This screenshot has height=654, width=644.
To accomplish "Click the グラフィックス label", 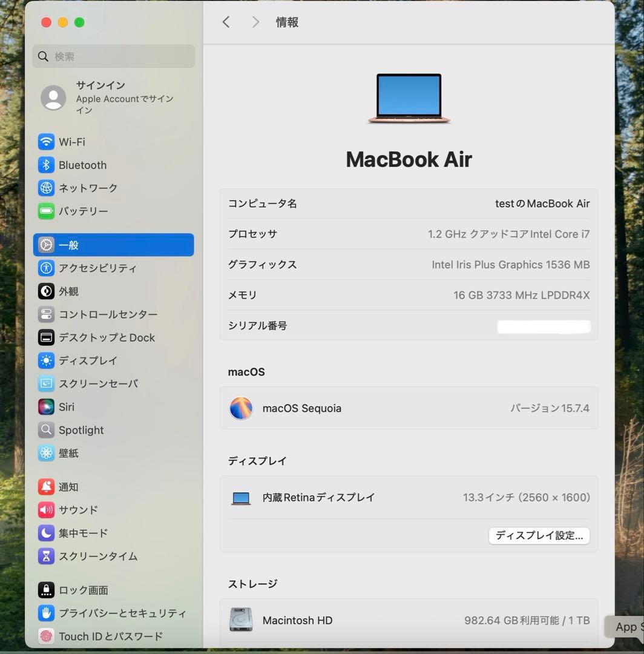I will coord(262,265).
